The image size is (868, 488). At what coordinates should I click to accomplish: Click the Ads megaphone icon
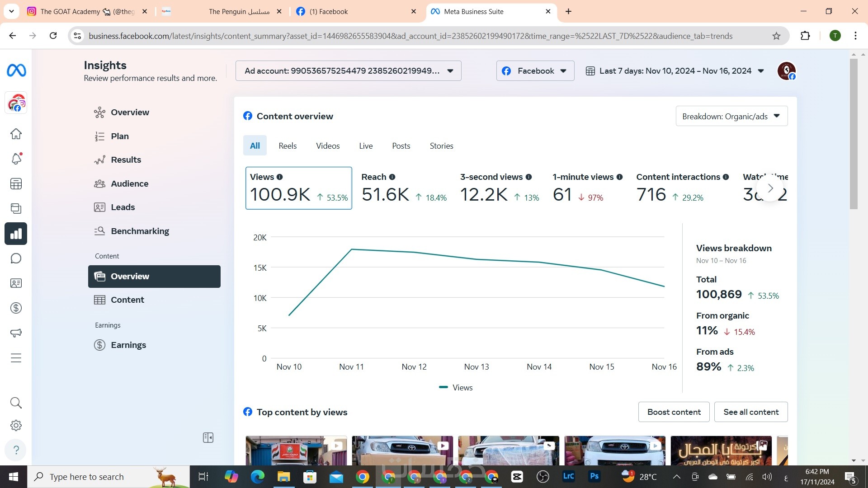pyautogui.click(x=16, y=333)
